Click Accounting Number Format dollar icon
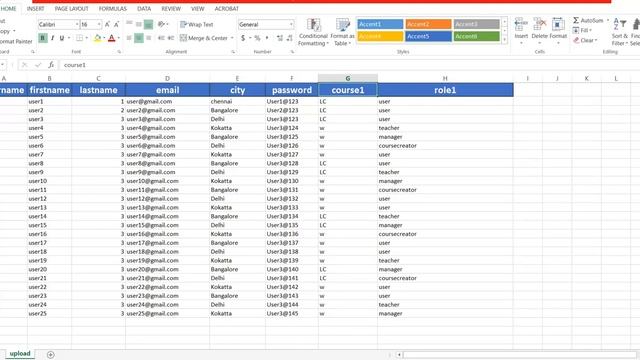The height and width of the screenshot is (360, 640). 243,38
